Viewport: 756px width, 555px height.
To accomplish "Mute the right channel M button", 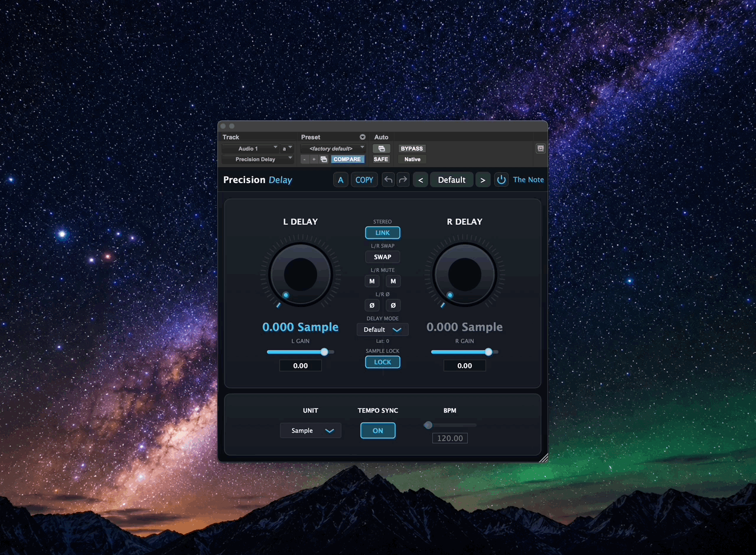I will 393,281.
